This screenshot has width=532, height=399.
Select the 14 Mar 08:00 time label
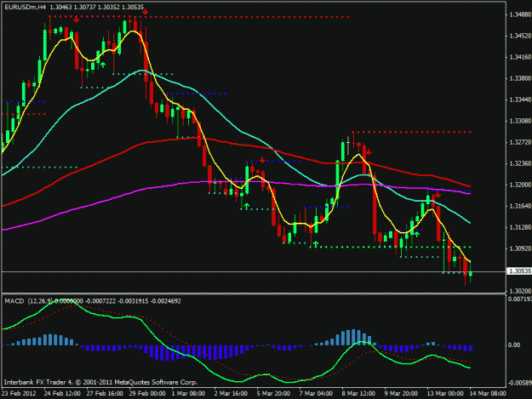point(488,394)
